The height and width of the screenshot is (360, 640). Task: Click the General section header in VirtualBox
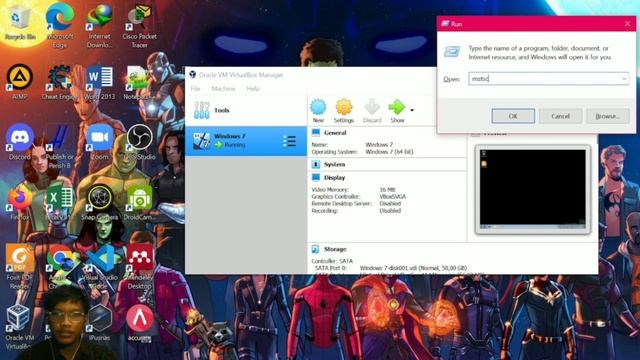(x=335, y=133)
